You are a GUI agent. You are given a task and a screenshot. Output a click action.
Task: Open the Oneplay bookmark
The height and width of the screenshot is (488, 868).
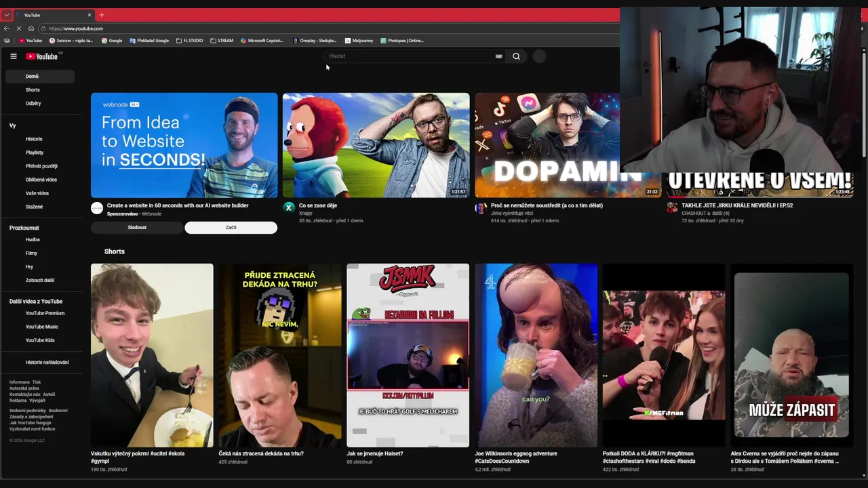[315, 41]
